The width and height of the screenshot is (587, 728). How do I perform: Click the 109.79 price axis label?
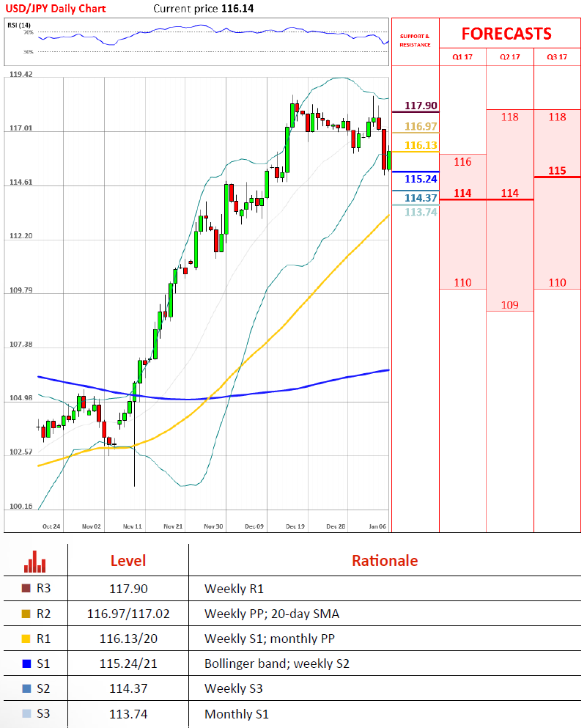(x=21, y=290)
